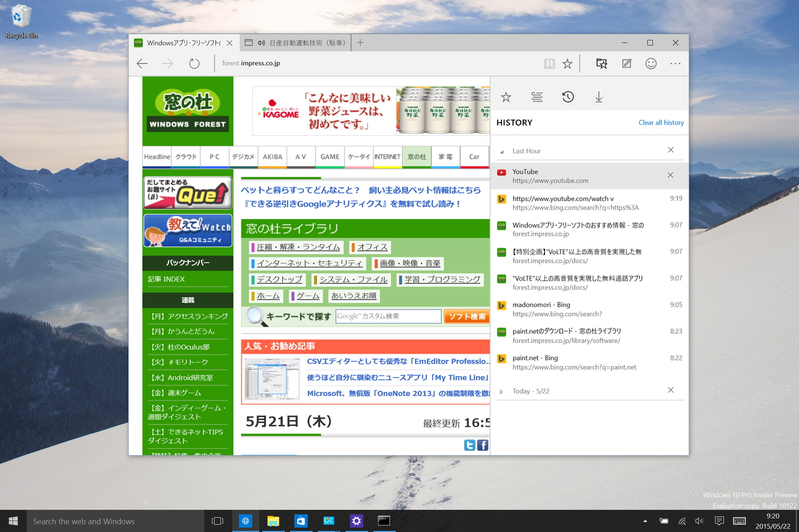Select the History clock icon in Hub

coord(567,97)
